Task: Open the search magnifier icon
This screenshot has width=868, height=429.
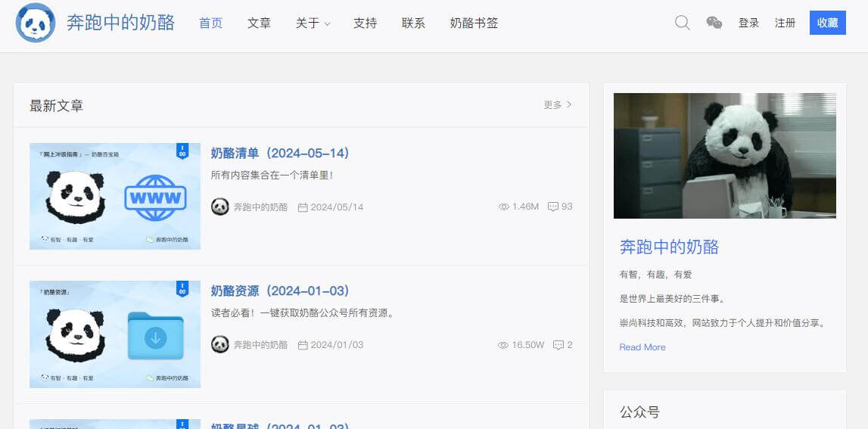Action: [682, 23]
